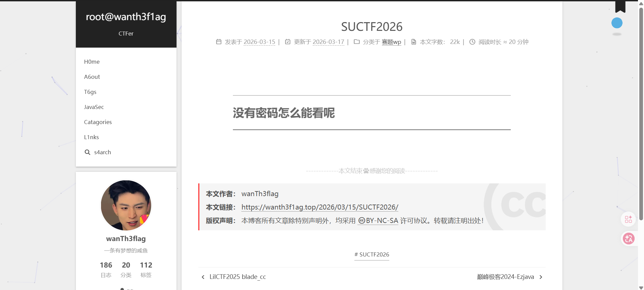Click the pink translate icon button

click(x=629, y=239)
